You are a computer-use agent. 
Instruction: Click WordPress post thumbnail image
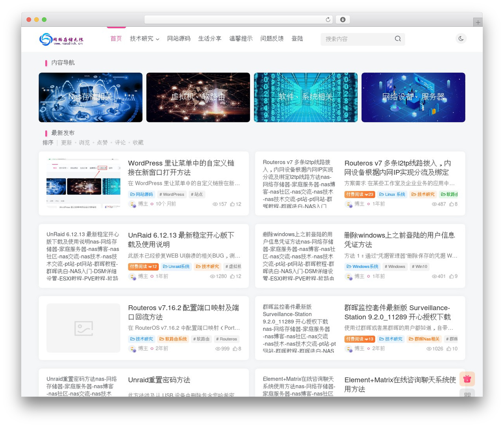(83, 184)
